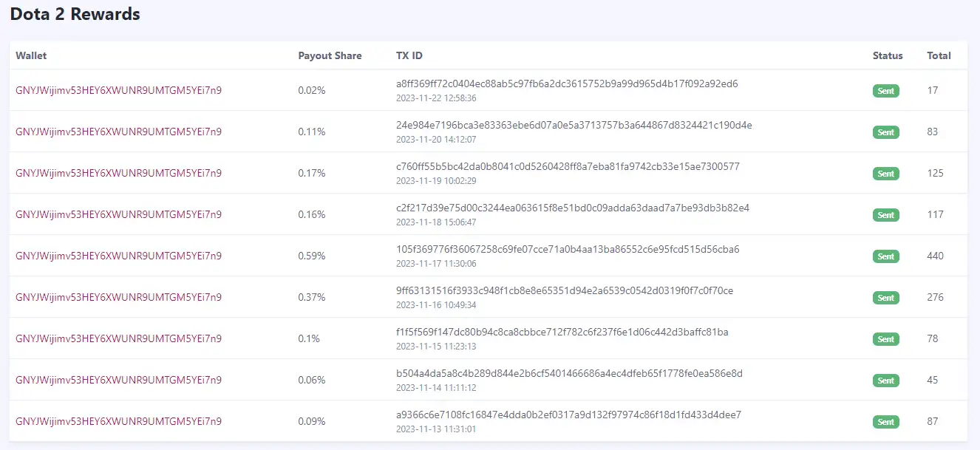
Task: Click the Wallet column header
Action: pos(31,55)
